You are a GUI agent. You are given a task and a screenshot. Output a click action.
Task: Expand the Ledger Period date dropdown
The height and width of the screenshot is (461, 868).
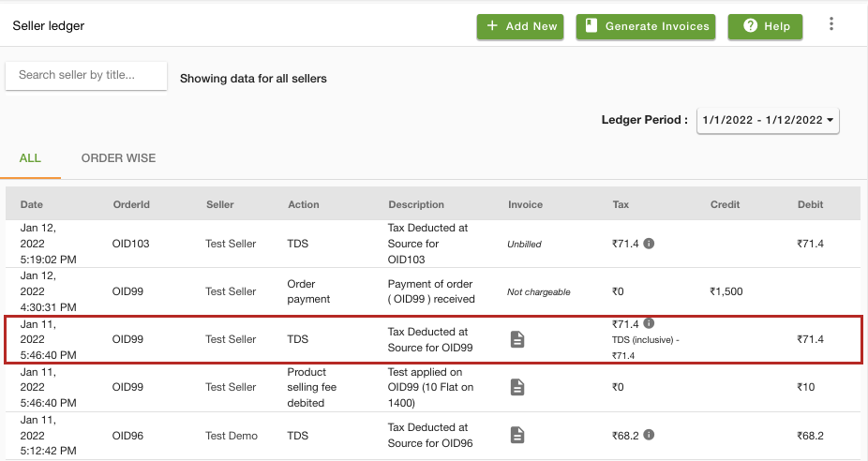point(768,121)
